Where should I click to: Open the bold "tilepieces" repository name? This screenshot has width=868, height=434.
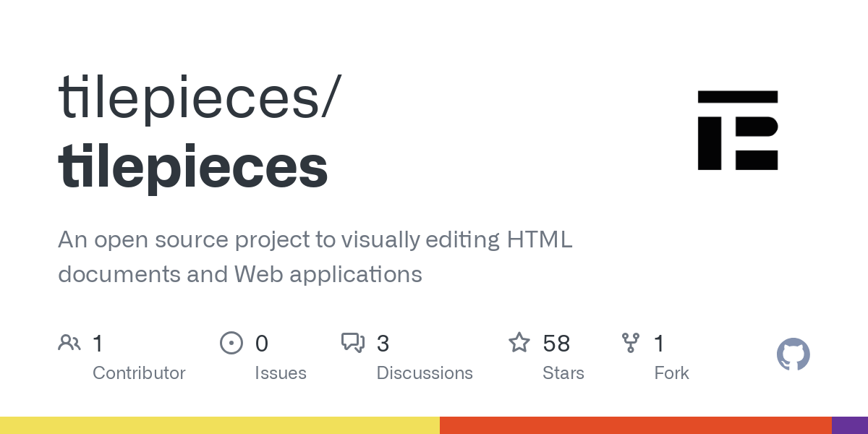[x=193, y=166]
